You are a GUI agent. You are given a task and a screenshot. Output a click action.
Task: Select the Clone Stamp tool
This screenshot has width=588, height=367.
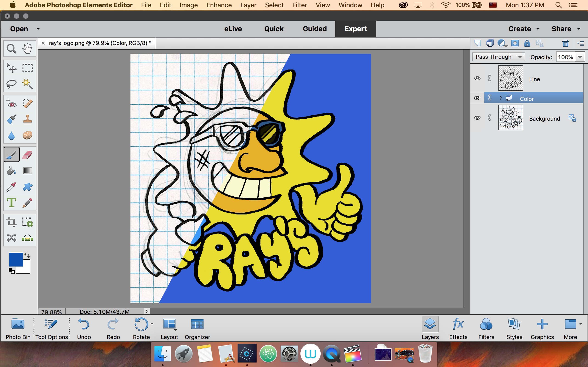click(27, 119)
